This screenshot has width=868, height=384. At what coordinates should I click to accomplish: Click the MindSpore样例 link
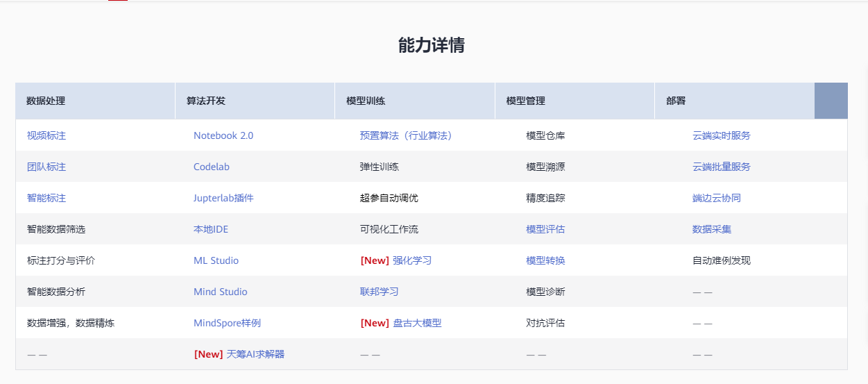click(x=228, y=323)
